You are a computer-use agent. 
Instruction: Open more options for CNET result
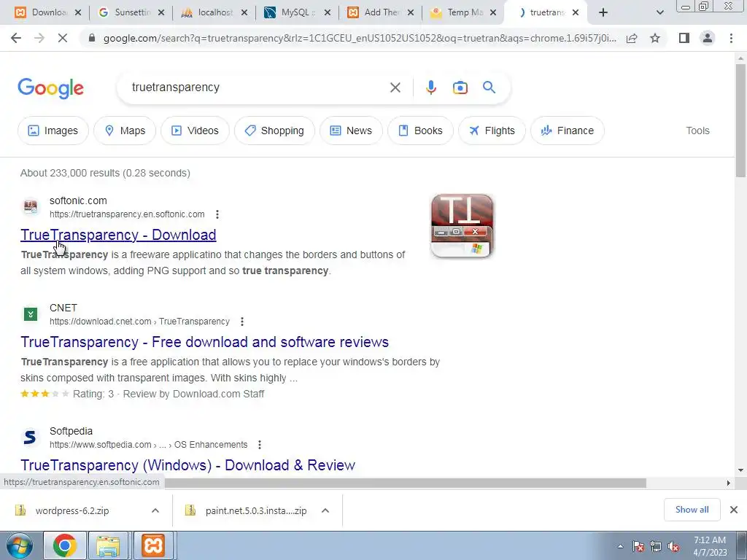tap(242, 322)
